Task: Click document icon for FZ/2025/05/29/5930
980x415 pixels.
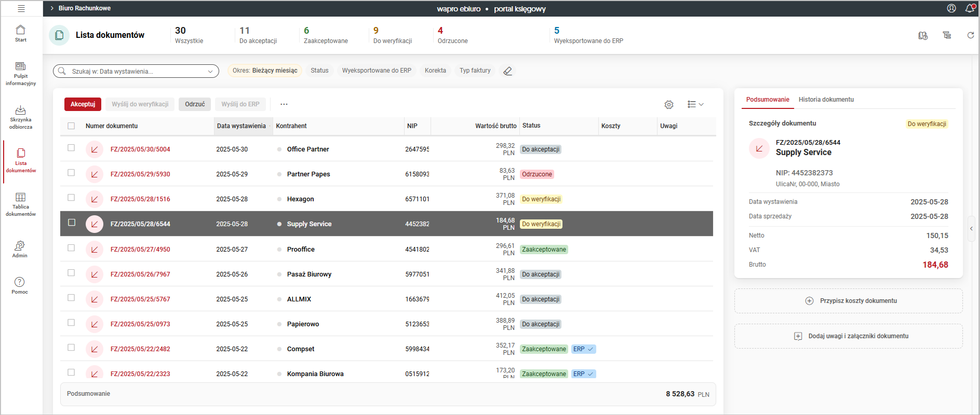Action: click(x=95, y=174)
